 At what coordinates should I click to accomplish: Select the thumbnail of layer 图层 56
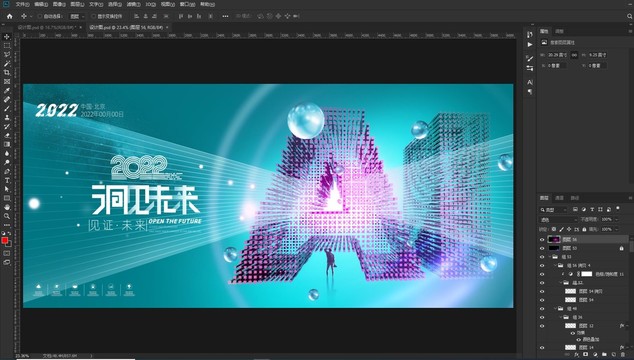[554, 239]
